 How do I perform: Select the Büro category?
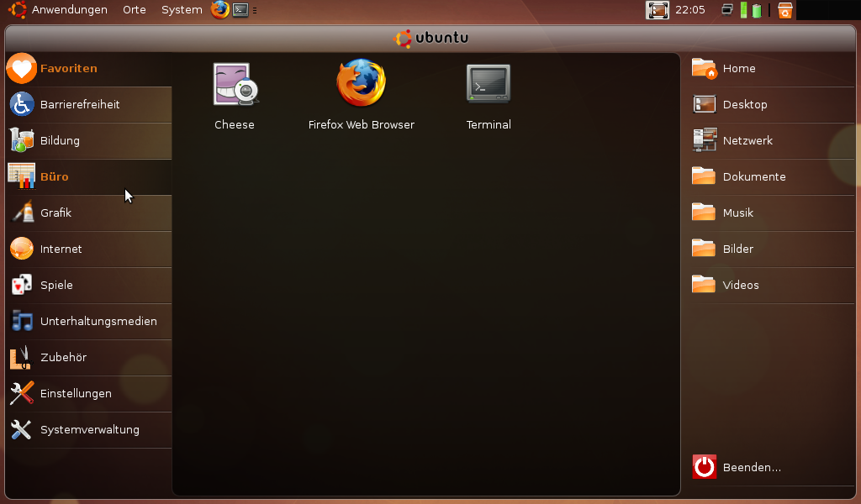(x=88, y=177)
